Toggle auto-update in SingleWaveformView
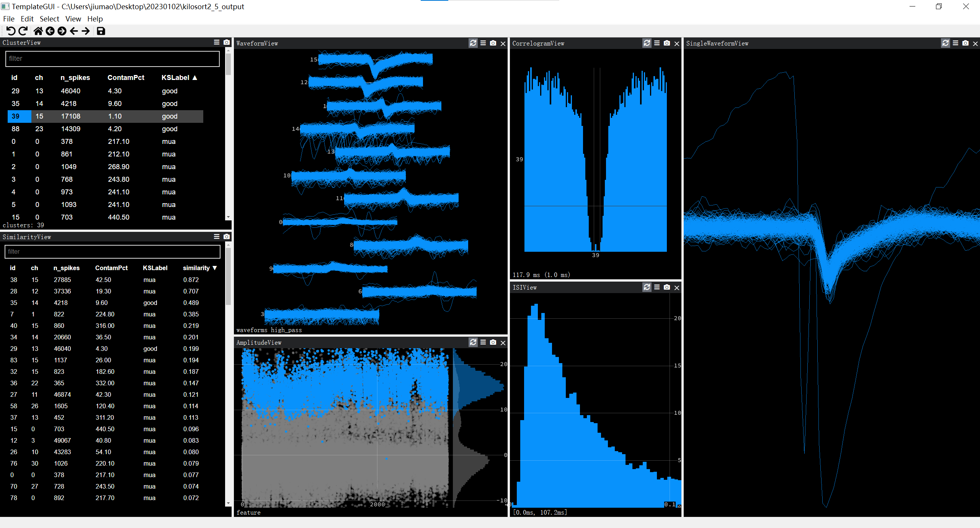Screen dimensions: 980x528 click(945, 43)
